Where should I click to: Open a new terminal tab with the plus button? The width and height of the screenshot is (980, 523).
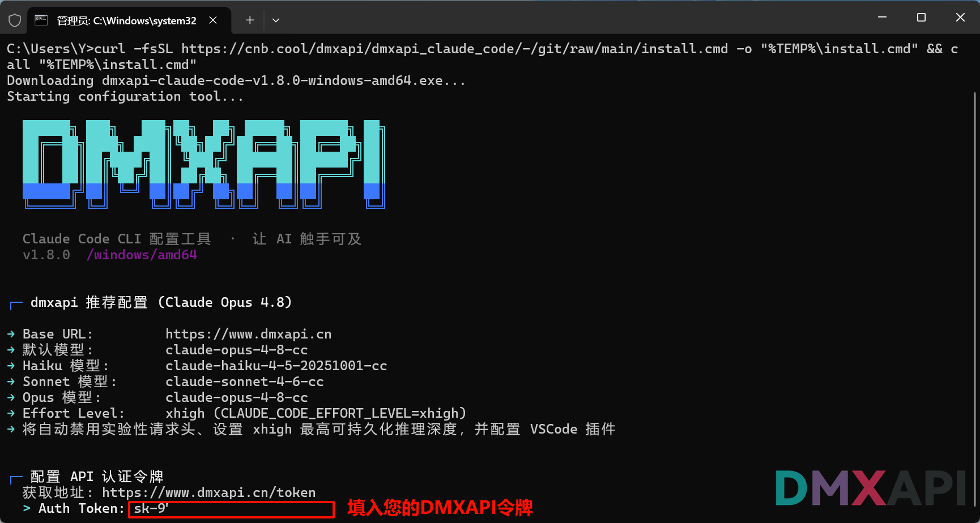pos(250,20)
